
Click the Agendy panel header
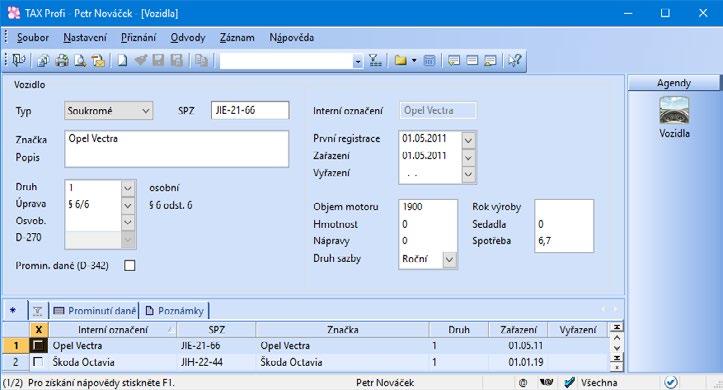(674, 83)
